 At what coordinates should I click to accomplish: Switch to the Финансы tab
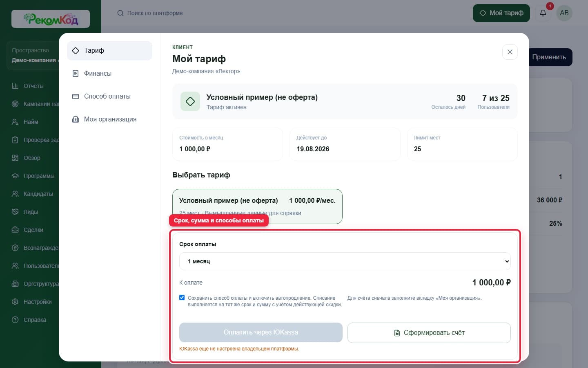pyautogui.click(x=109, y=74)
